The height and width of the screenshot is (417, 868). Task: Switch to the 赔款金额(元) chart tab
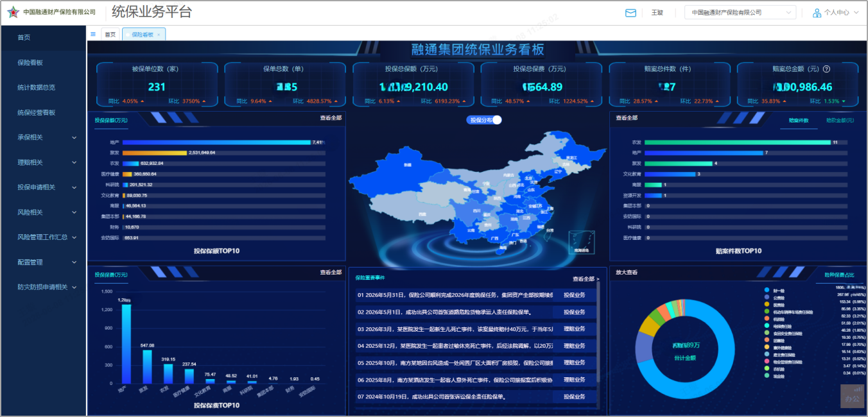point(840,121)
